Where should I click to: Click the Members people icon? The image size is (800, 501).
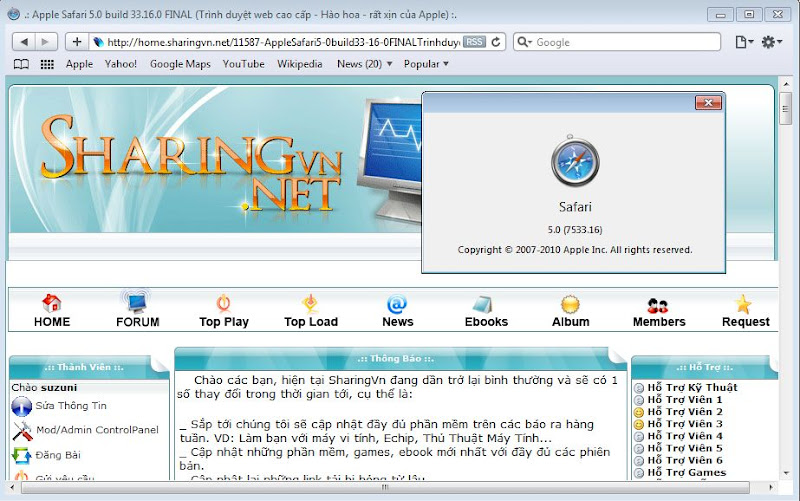point(658,306)
